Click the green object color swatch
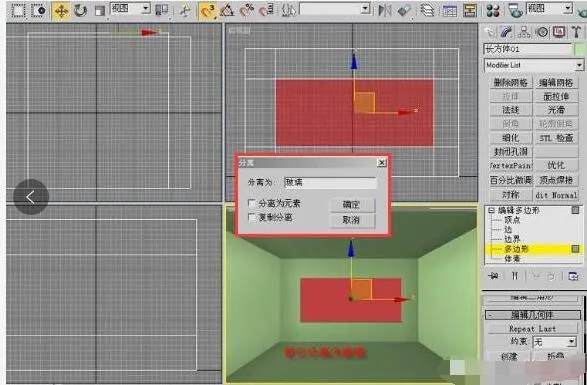The width and height of the screenshot is (587, 385). coord(580,49)
